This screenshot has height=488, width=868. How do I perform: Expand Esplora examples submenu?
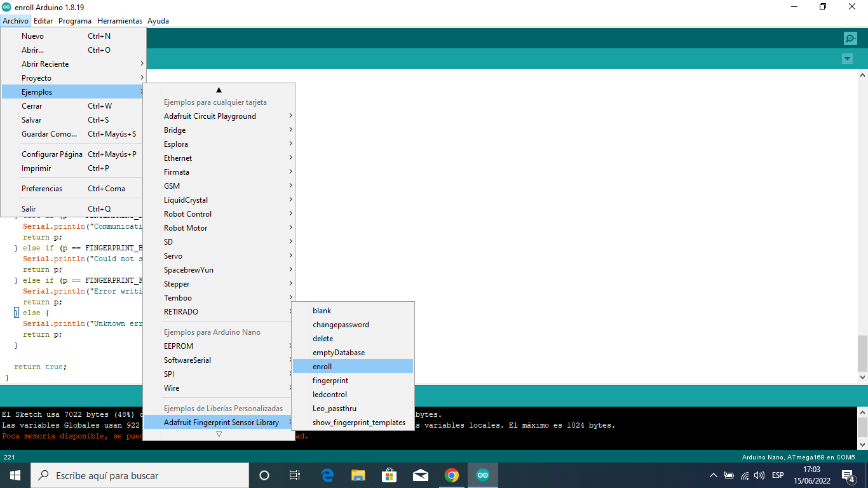point(219,144)
